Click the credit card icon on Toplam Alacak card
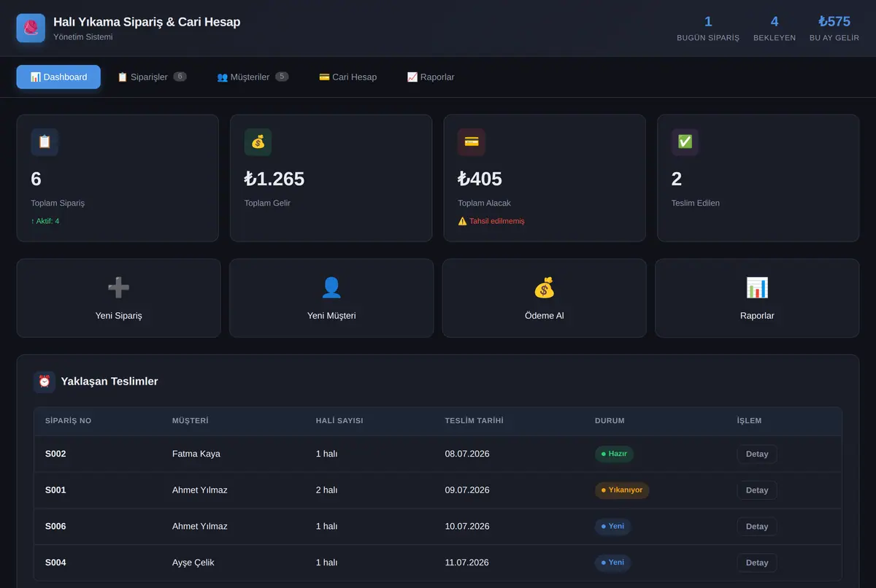 472,142
